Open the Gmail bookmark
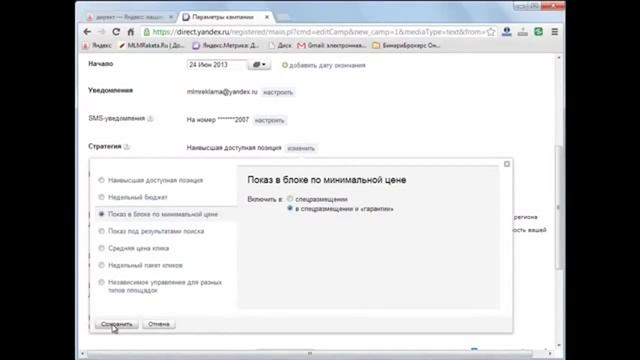640x360 pixels. click(331, 45)
